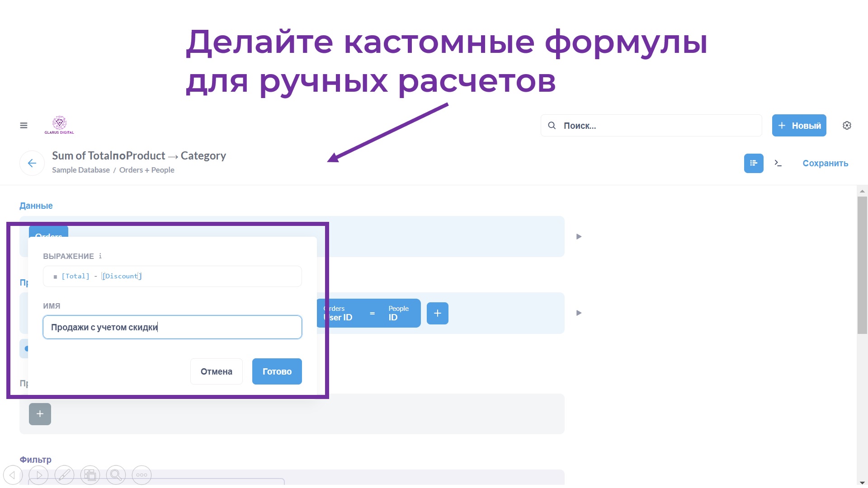This screenshot has height=488, width=868.
Task: Click the question title text
Action: point(139,156)
